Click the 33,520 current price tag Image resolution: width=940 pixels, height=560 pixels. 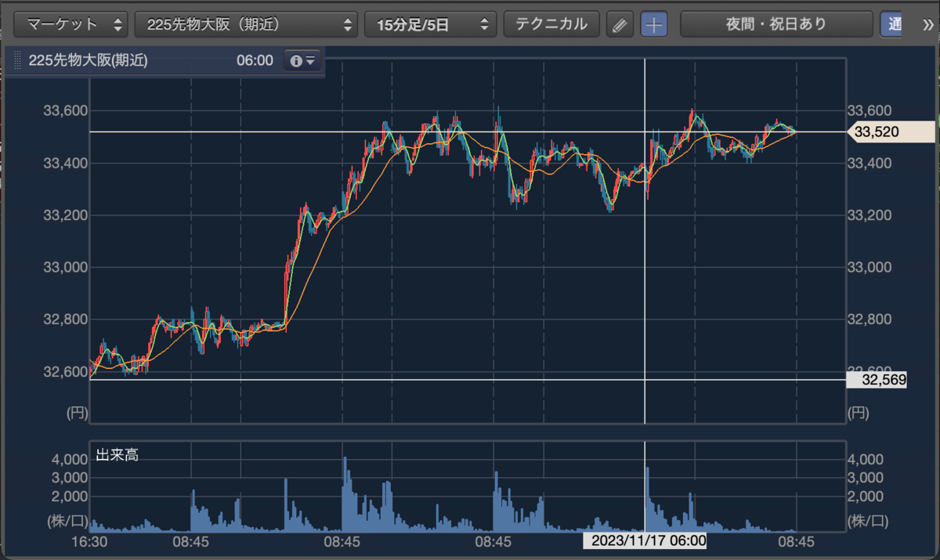pyautogui.click(x=891, y=132)
